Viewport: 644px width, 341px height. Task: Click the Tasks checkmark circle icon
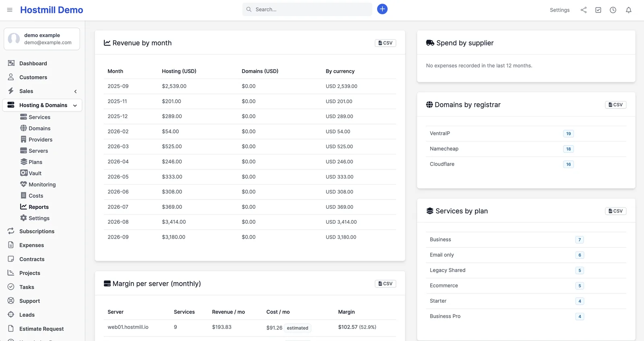(11, 287)
